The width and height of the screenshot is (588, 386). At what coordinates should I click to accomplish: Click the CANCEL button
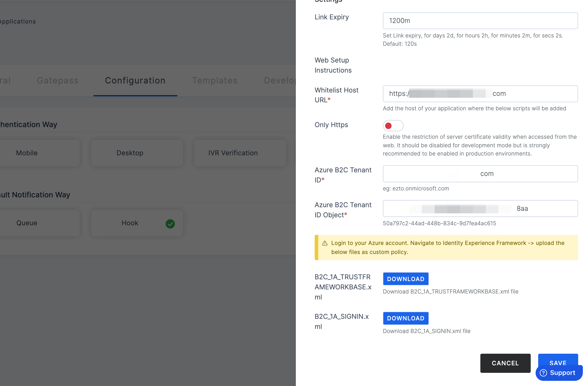click(505, 363)
